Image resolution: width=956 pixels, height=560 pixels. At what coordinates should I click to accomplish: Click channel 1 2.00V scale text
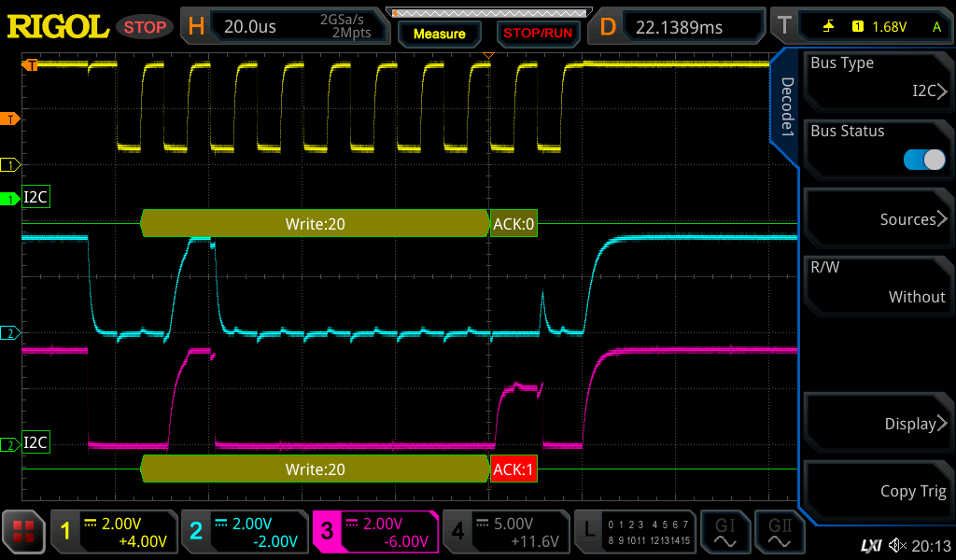click(x=121, y=524)
